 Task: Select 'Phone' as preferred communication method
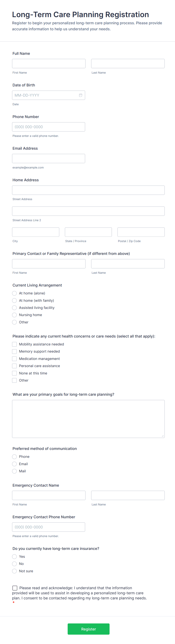14,457
